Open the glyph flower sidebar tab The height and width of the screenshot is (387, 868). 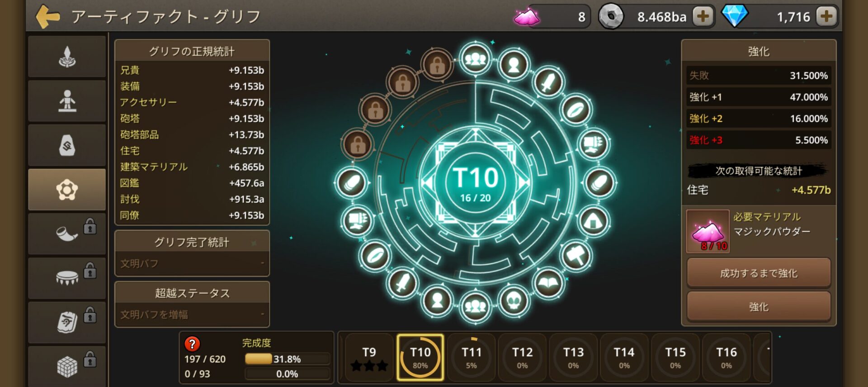tap(67, 190)
